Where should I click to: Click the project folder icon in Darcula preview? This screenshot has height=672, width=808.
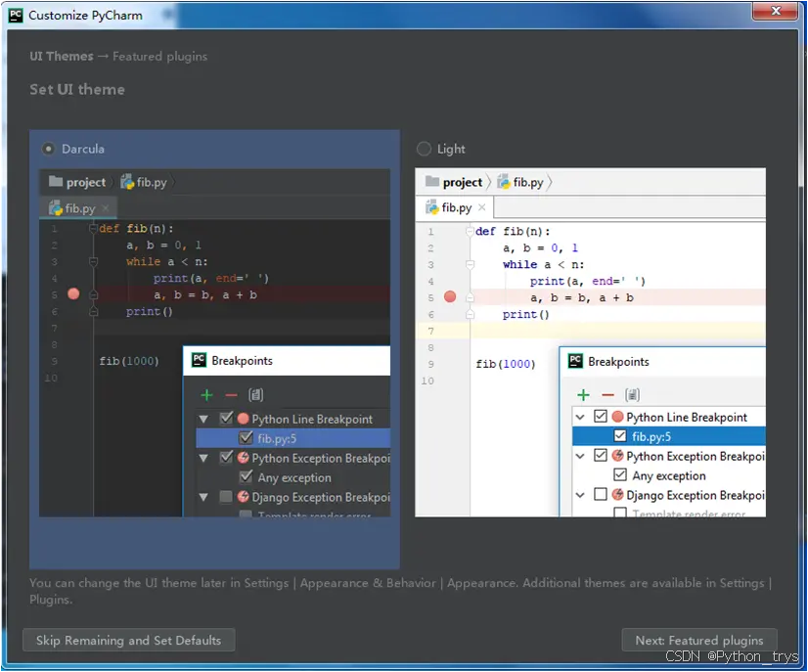click(56, 181)
